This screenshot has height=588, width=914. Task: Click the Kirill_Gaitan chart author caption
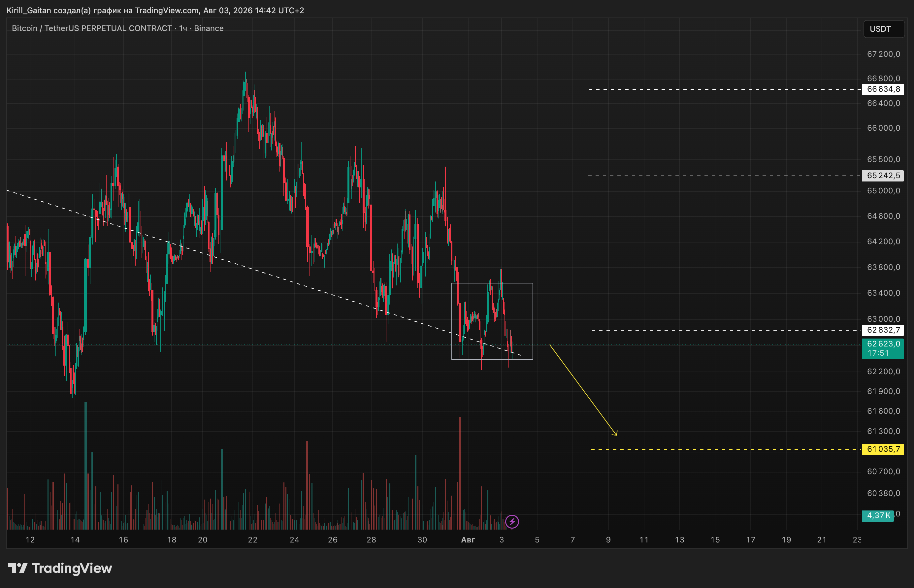(155, 10)
